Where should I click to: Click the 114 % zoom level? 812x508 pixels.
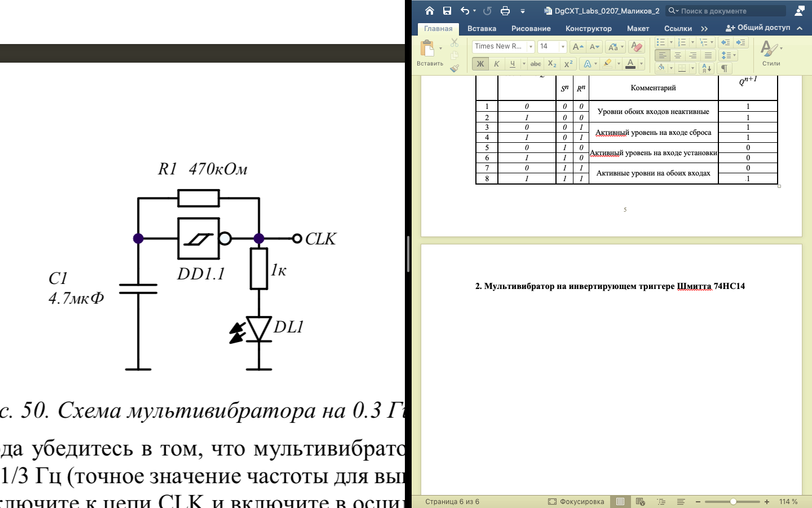[788, 501]
